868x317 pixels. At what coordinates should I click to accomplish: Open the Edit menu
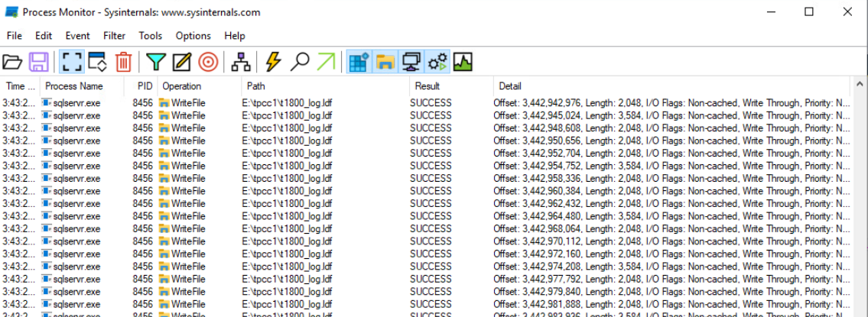tap(44, 36)
